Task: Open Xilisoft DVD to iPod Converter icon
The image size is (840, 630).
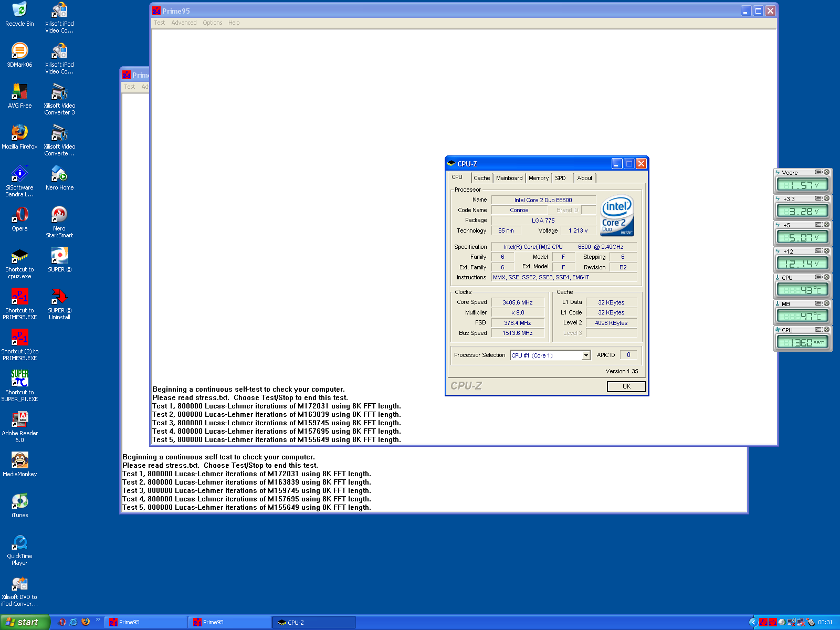Action: [x=19, y=591]
